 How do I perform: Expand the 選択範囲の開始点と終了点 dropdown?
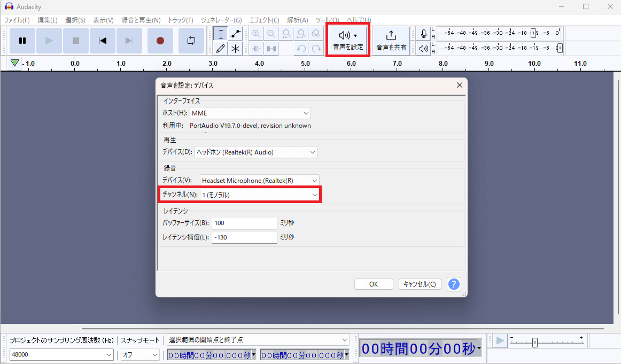258,340
